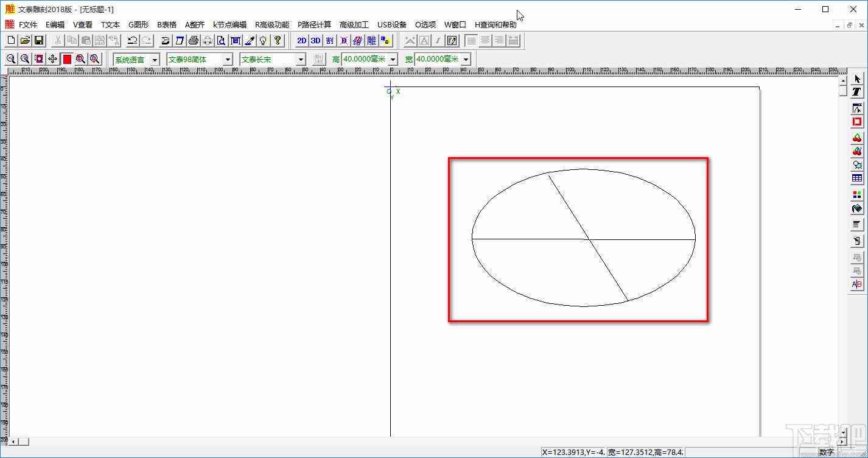
Task: Click the New file icon
Action: (11, 41)
